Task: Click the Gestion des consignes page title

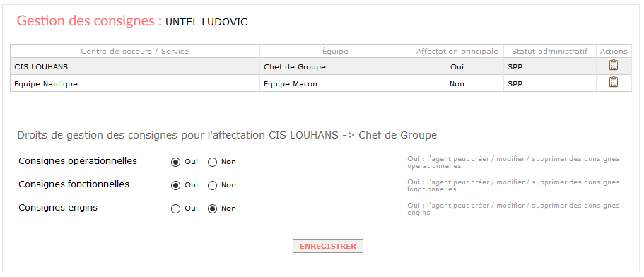Action: coord(89,21)
